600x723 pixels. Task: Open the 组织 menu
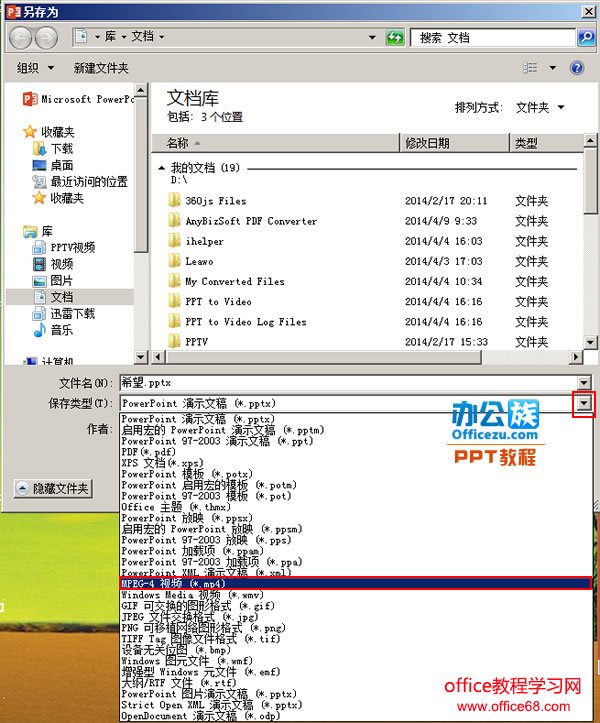[x=35, y=68]
